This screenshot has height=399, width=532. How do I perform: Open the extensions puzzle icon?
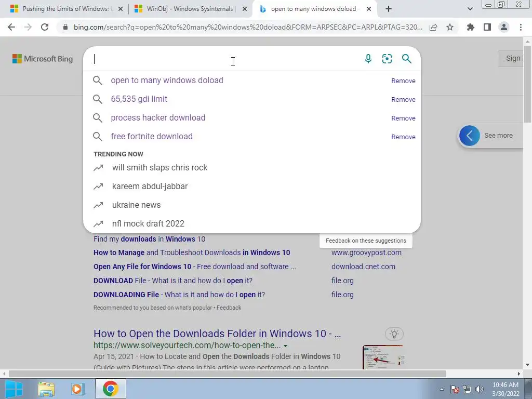pos(470,27)
